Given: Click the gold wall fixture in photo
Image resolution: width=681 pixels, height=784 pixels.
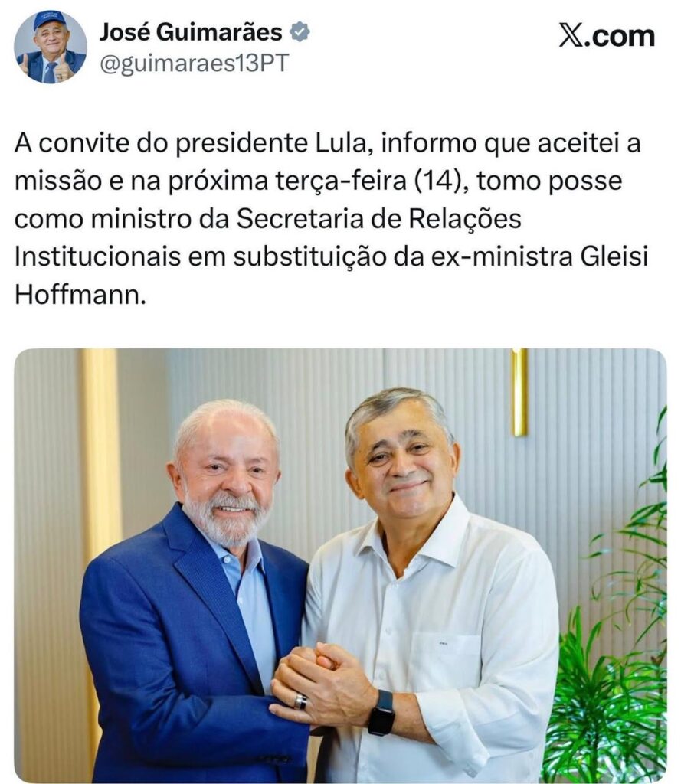Looking at the screenshot, I should [x=519, y=392].
